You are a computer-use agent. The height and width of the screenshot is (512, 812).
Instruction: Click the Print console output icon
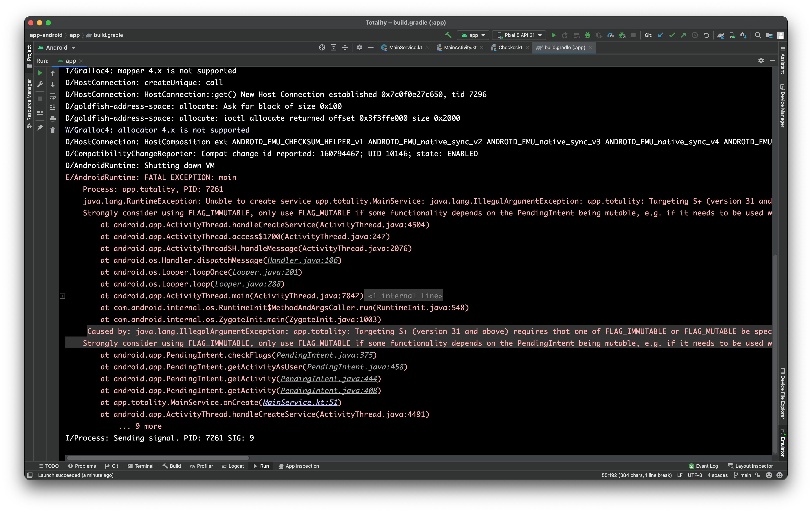click(53, 119)
